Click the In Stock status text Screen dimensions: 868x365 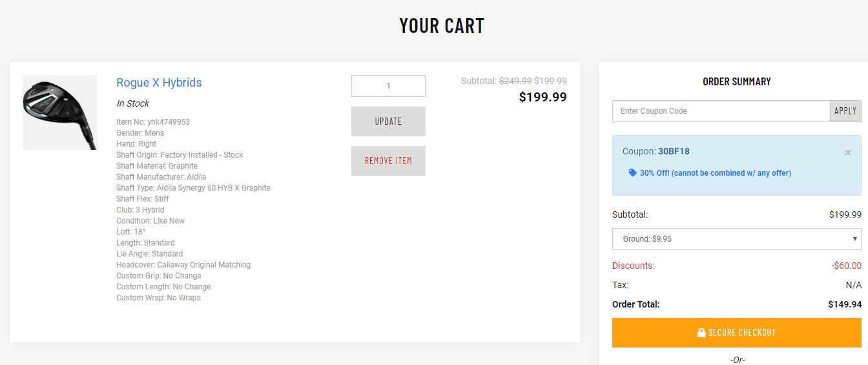coord(132,103)
